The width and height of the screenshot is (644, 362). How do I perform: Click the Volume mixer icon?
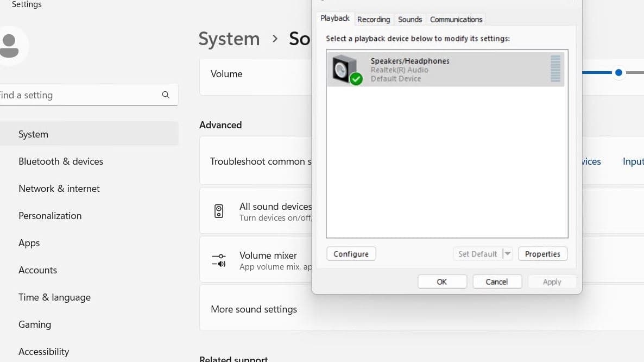click(219, 260)
